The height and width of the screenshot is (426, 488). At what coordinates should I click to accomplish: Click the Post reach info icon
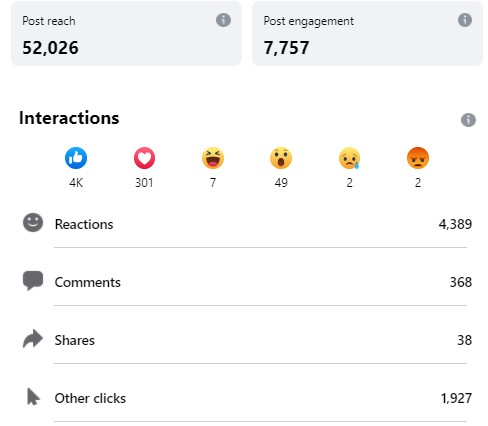(223, 20)
